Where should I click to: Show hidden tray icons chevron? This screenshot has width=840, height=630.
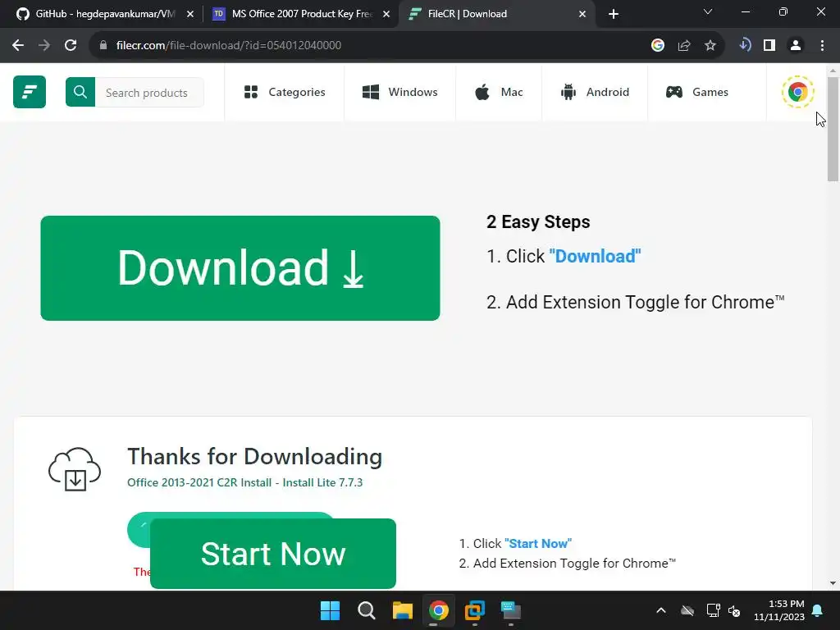coord(661,610)
